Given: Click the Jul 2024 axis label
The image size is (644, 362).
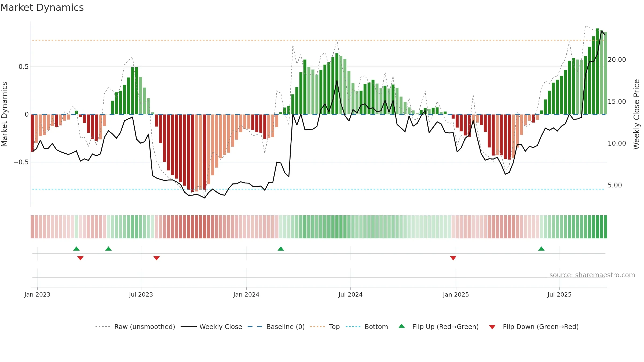Looking at the screenshot, I should pyautogui.click(x=350, y=294).
